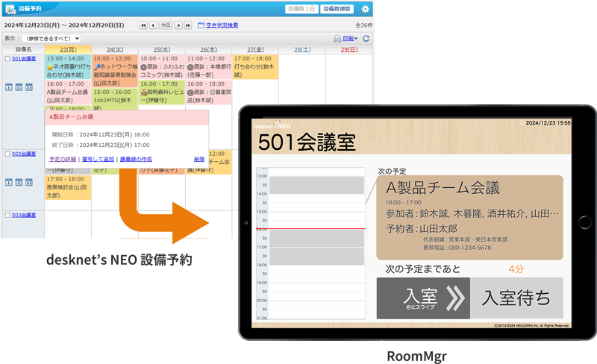Viewport: 597px width, 364px height.
Task: Jump back one week with double-left arrow
Action: click(143, 25)
